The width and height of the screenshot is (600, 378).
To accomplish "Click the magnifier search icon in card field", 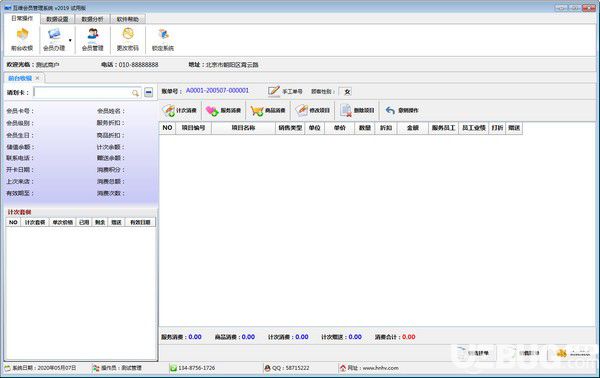I will [x=135, y=93].
